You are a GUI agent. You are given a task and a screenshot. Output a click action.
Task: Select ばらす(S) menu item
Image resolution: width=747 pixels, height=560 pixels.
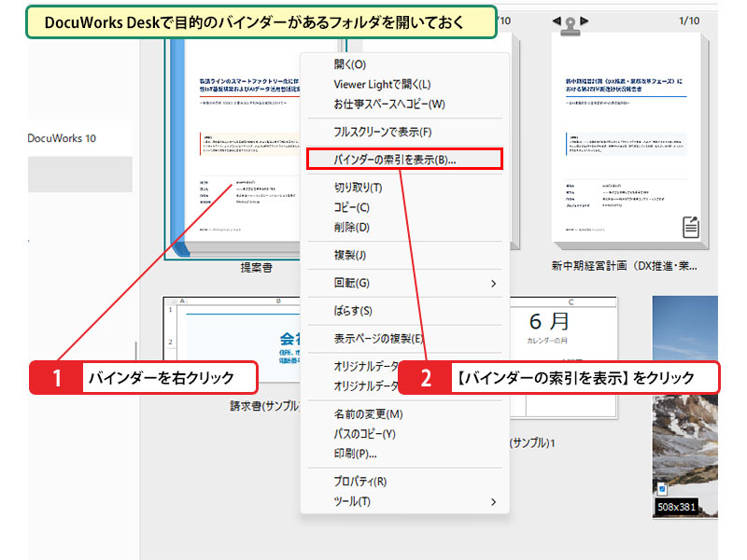[353, 311]
